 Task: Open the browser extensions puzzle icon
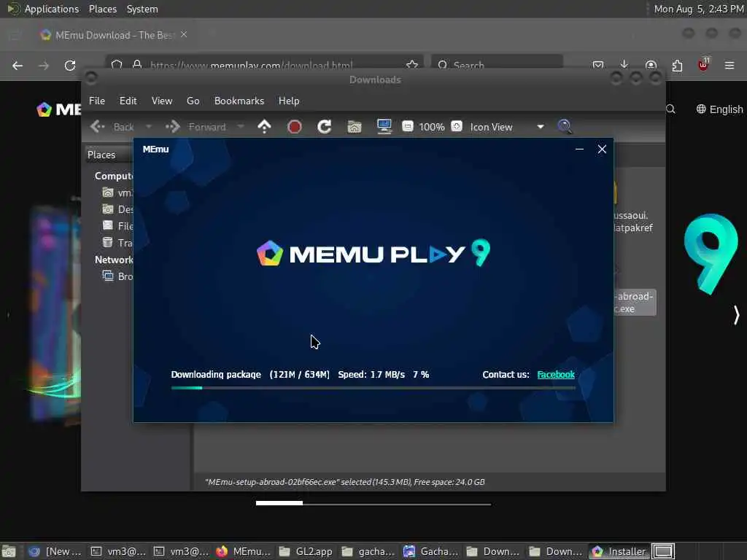(x=677, y=66)
